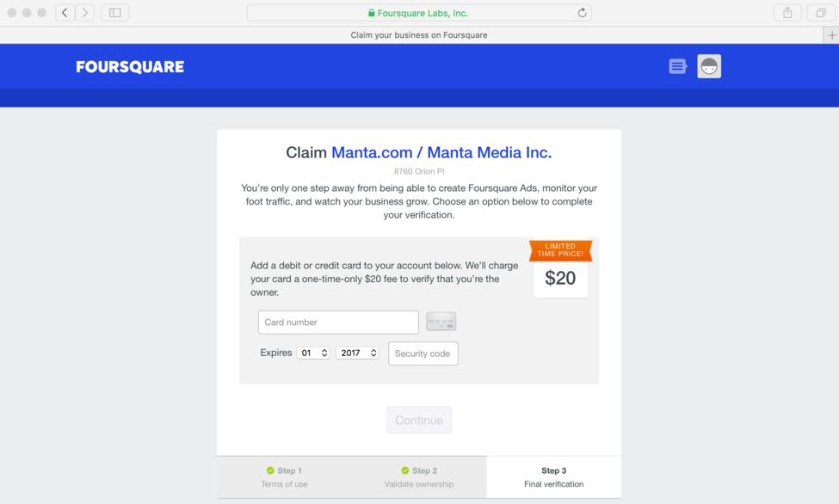Toggle the Safari sidebar button
The width and height of the screenshot is (839, 504).
114,12
